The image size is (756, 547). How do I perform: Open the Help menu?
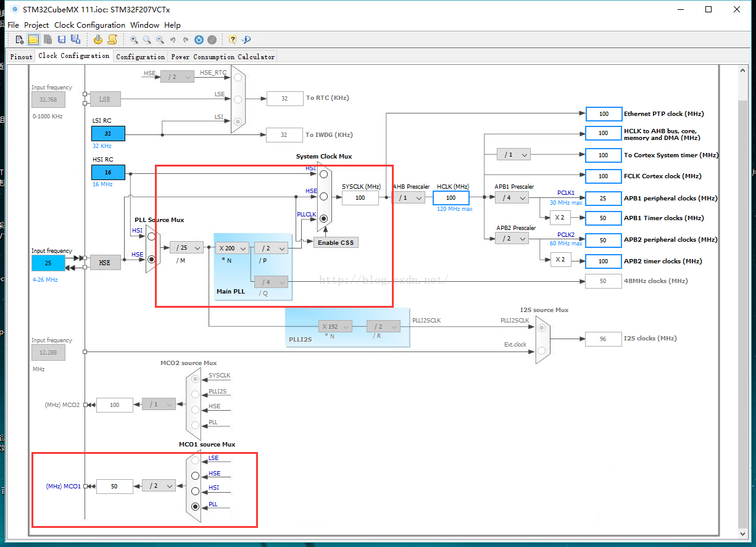pyautogui.click(x=173, y=25)
